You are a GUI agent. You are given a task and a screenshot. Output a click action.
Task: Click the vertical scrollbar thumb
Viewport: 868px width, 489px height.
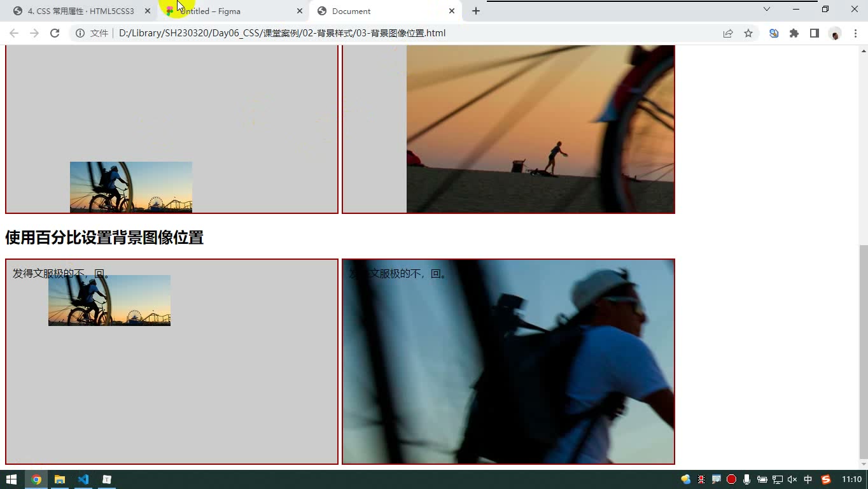(x=864, y=351)
